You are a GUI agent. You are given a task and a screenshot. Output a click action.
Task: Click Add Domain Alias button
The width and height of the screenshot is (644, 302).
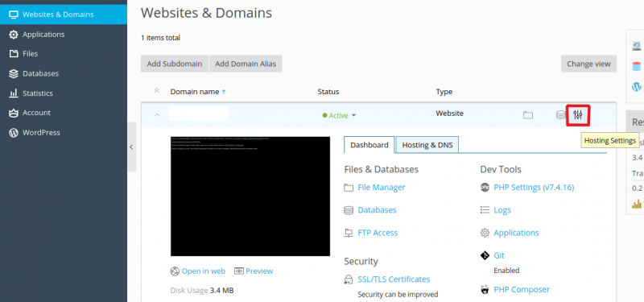(246, 64)
